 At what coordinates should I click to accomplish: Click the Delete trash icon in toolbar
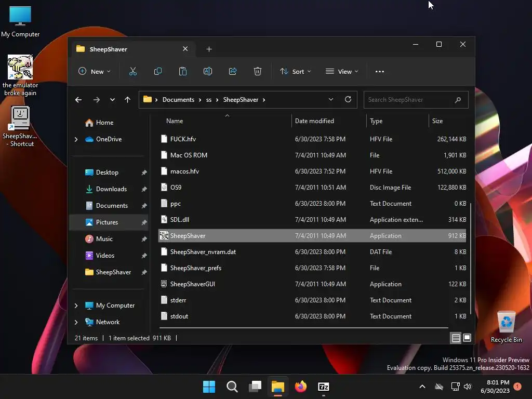tap(258, 71)
